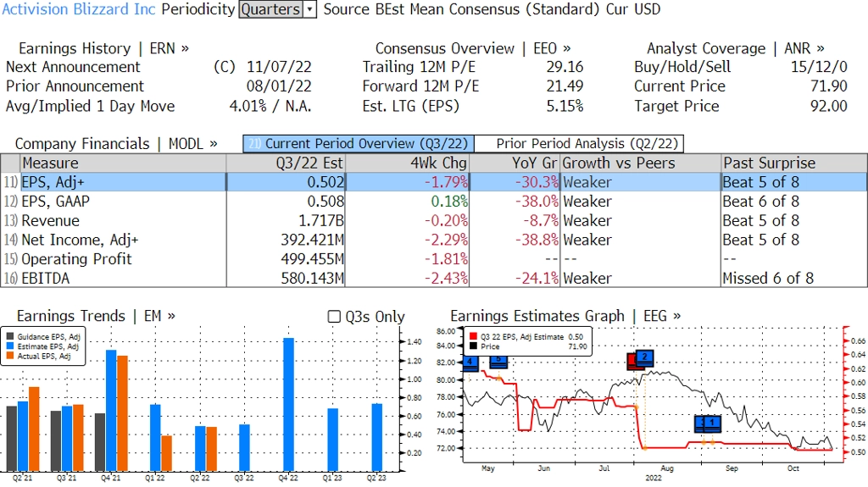Click the Q1'23 blue estimate bar
Viewport: 868px width, 487px height.
pos(332,440)
